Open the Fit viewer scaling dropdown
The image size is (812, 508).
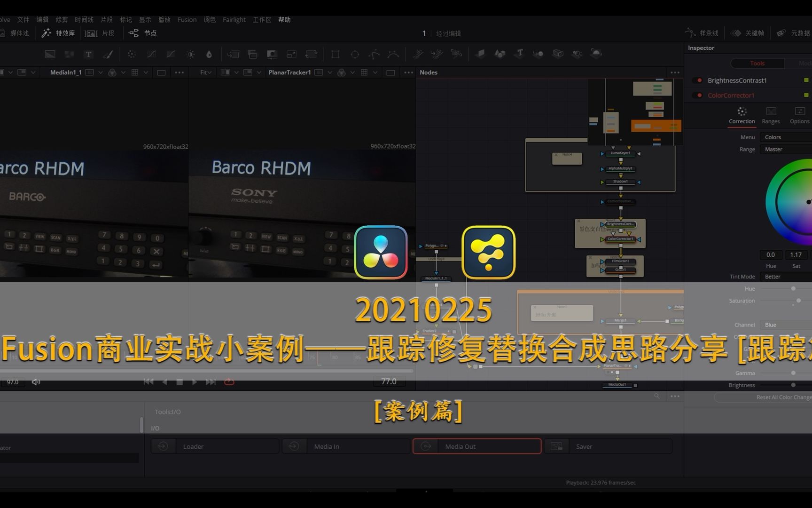point(205,72)
